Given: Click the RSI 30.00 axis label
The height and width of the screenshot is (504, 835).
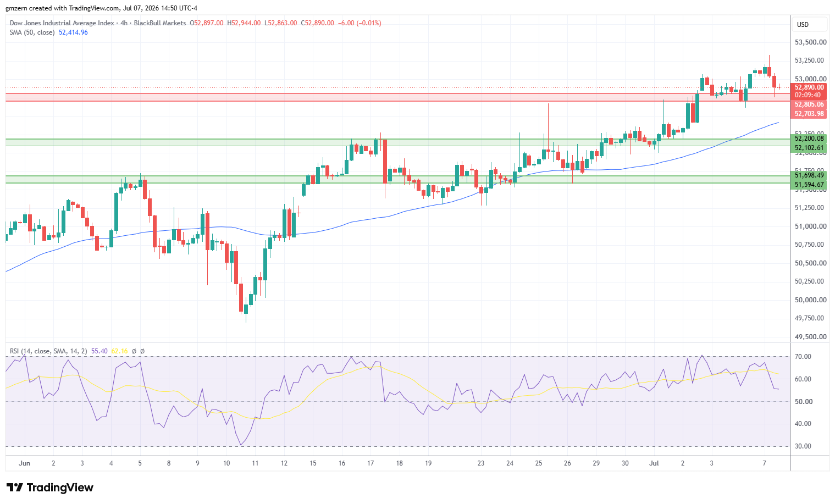Looking at the screenshot, I should (x=803, y=446).
